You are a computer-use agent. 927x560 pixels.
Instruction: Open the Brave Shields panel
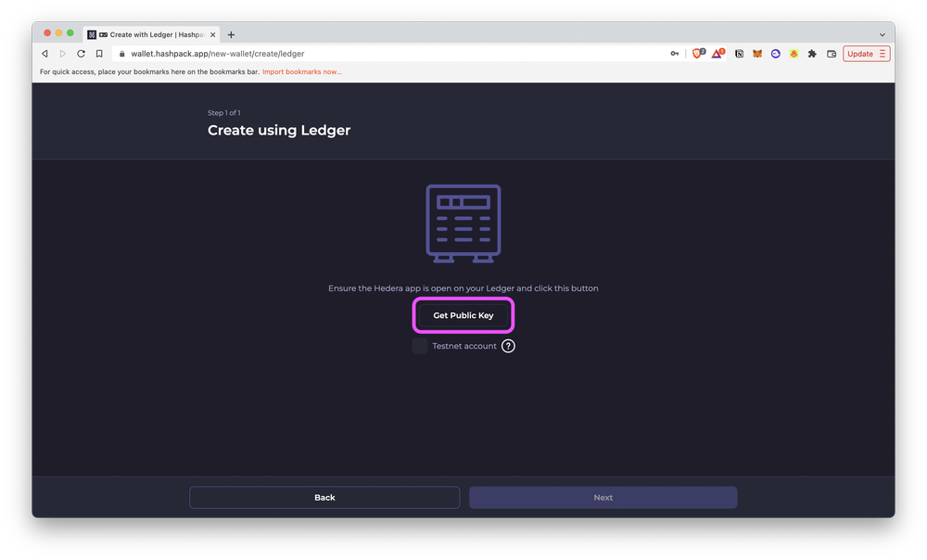point(696,54)
